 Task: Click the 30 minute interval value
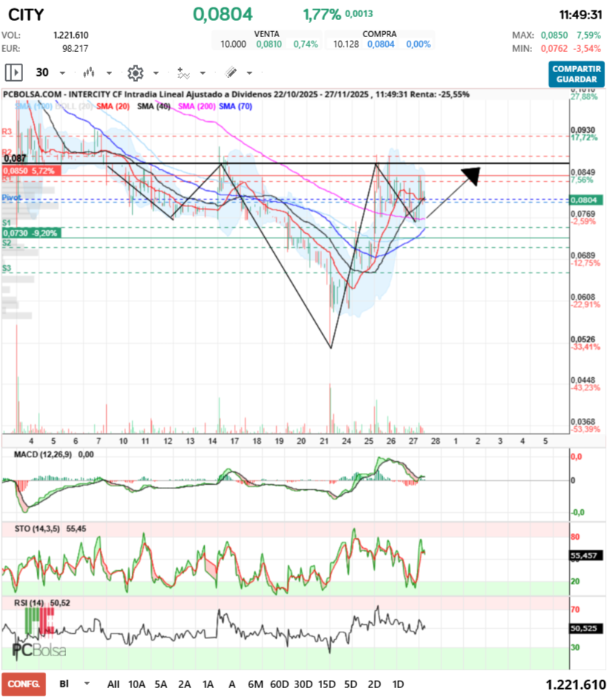coord(42,72)
